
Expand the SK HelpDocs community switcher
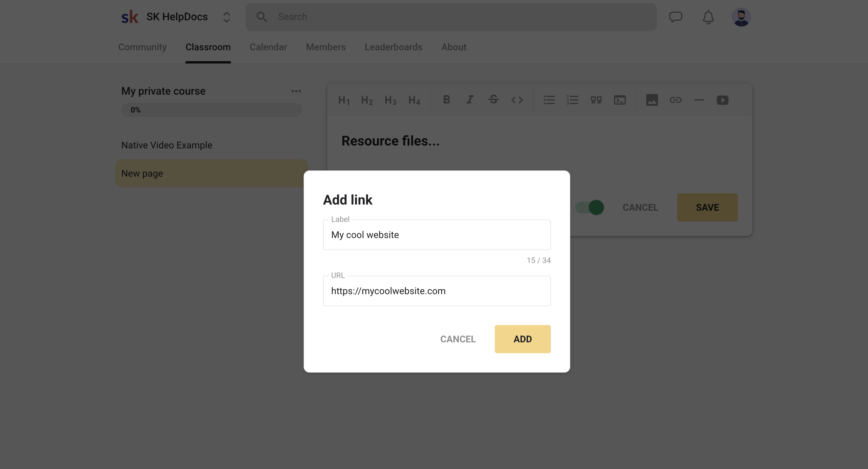[226, 17]
